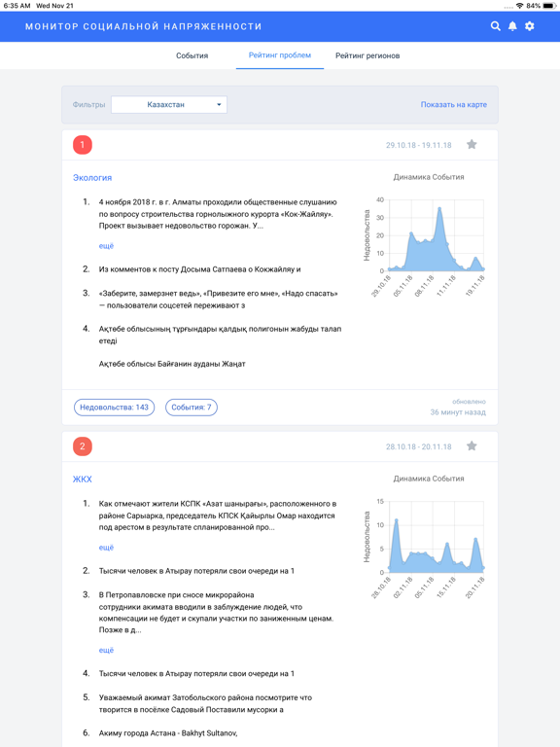Click the title Монитор социальной напряженности
The image size is (560, 747).
click(143, 26)
